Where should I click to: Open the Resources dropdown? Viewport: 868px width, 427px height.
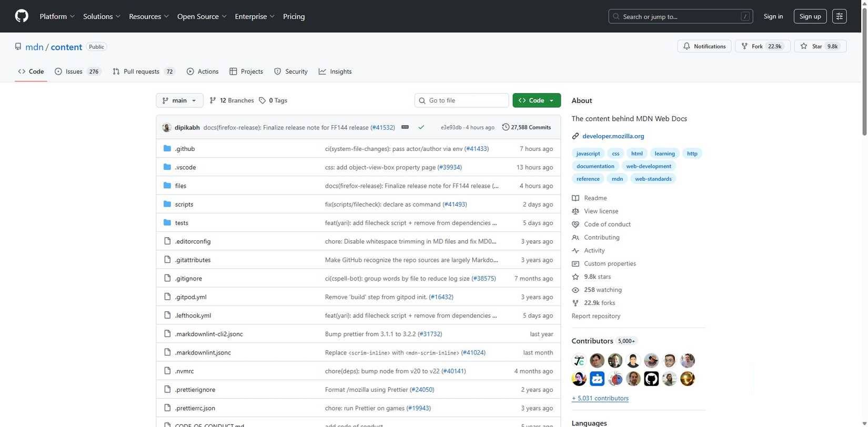coord(149,16)
